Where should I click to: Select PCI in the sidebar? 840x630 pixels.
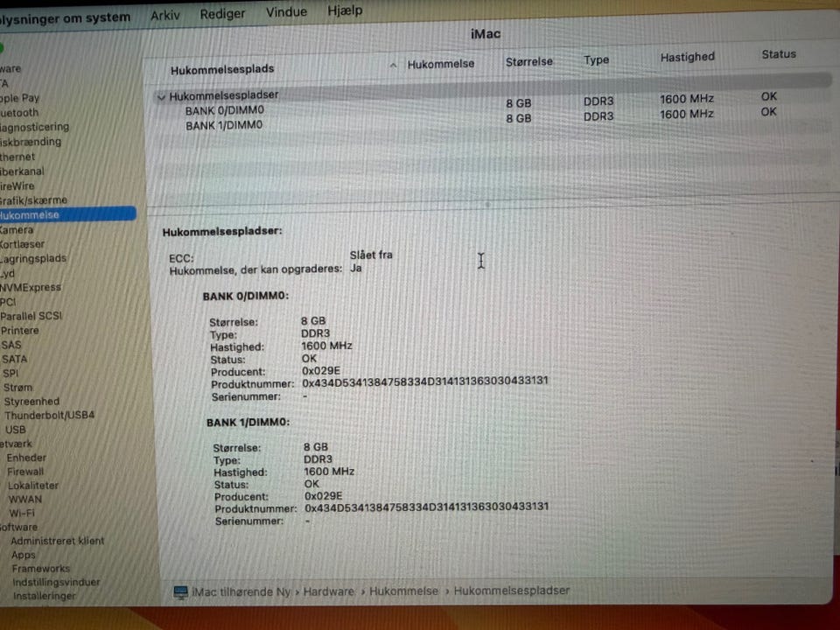[8, 302]
